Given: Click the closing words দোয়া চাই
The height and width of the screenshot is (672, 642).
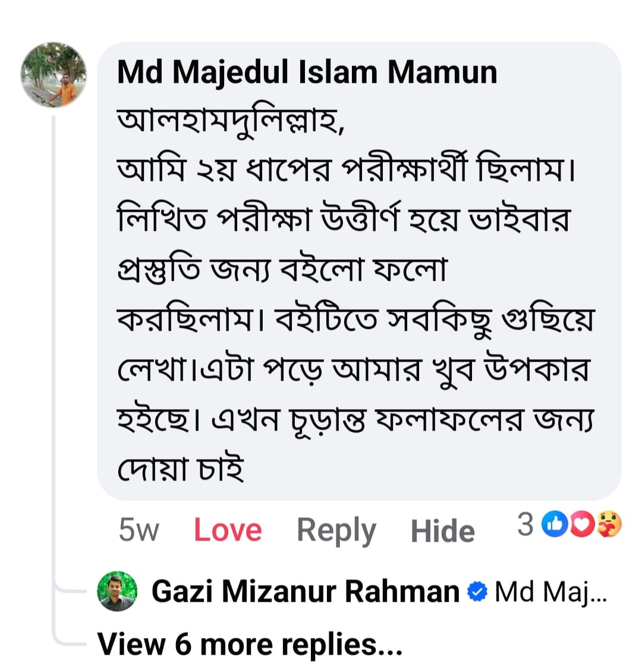Looking at the screenshot, I should [x=181, y=470].
